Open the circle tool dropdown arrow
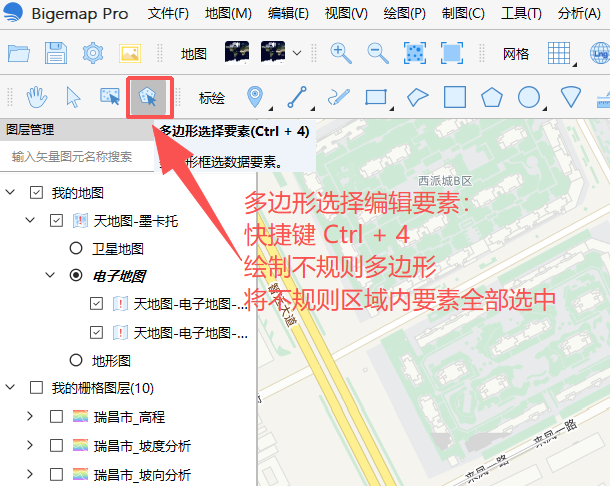 pos(545,109)
